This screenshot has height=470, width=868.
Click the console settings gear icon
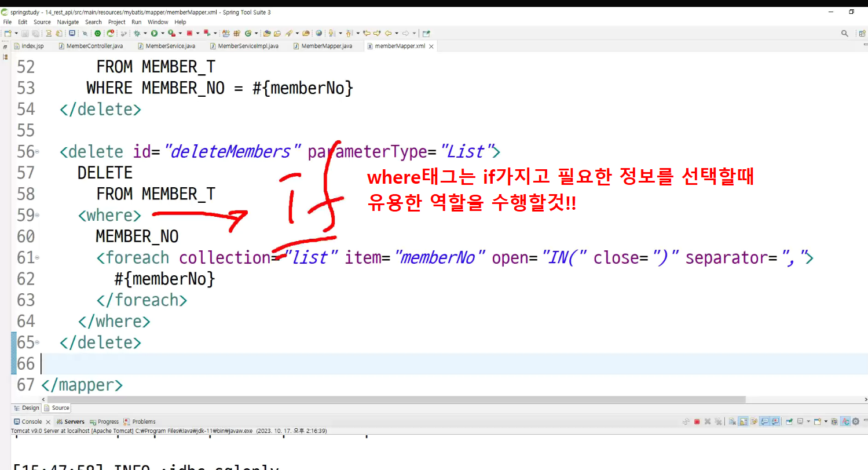pos(855,422)
